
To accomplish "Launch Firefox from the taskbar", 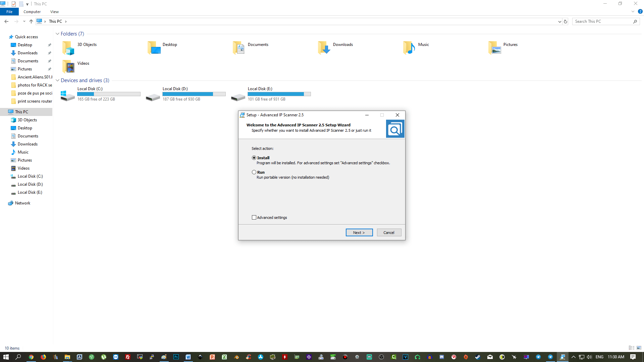I will (43, 357).
